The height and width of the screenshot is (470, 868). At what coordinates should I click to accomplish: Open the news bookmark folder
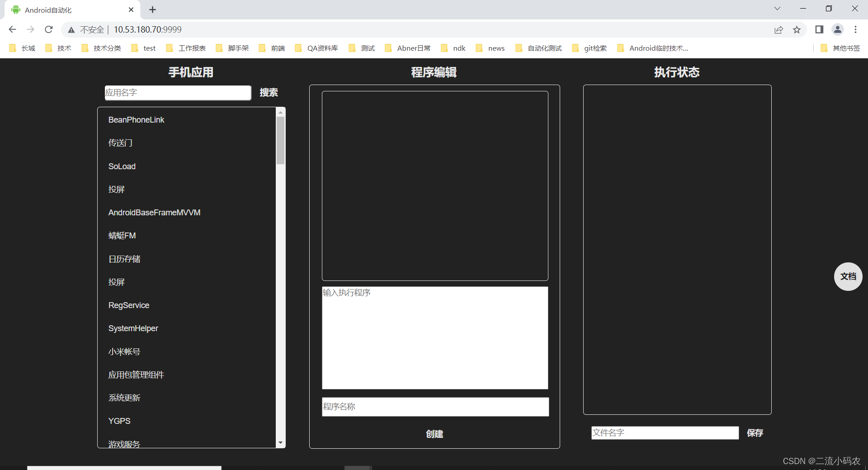[490, 48]
